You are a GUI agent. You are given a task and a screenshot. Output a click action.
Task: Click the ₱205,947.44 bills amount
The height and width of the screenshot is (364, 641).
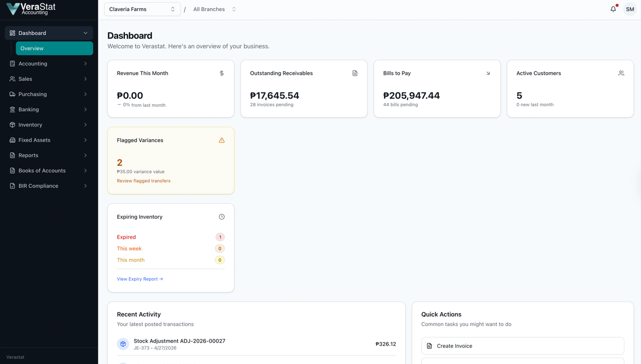pos(411,96)
